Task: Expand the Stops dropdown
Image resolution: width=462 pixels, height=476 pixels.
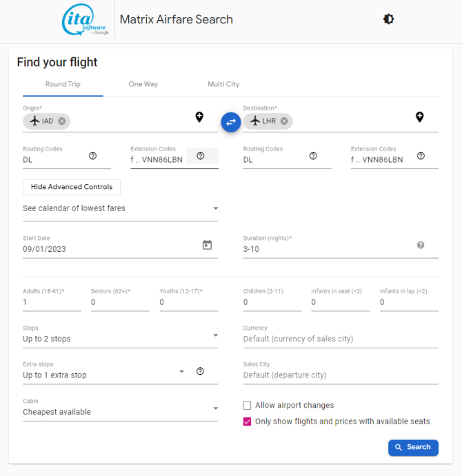Action: click(x=121, y=336)
